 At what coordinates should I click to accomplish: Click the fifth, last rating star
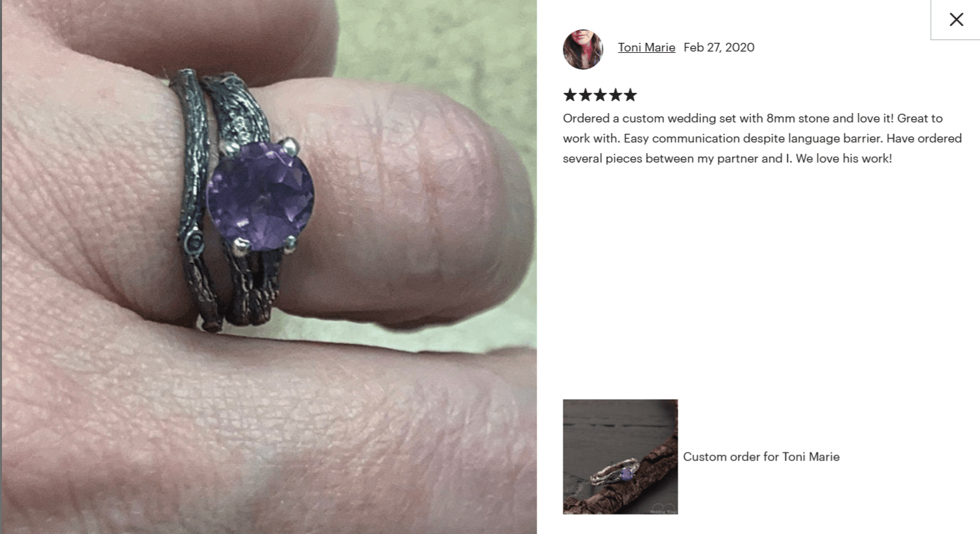pos(630,95)
